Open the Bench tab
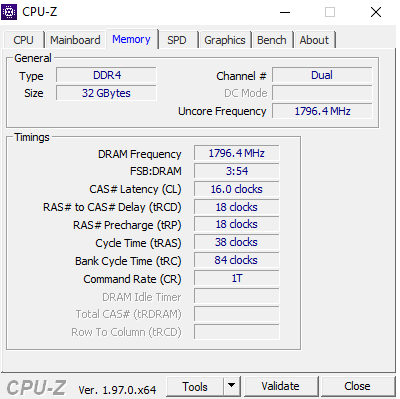This screenshot has width=400, height=399. (272, 40)
